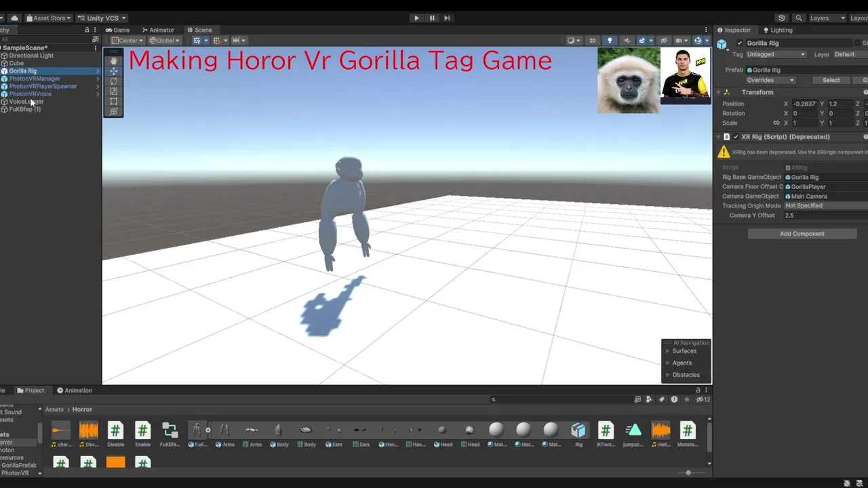Viewport: 868px width, 488px height.
Task: Select Directional Light in Hierarchy
Action: [x=31, y=56]
